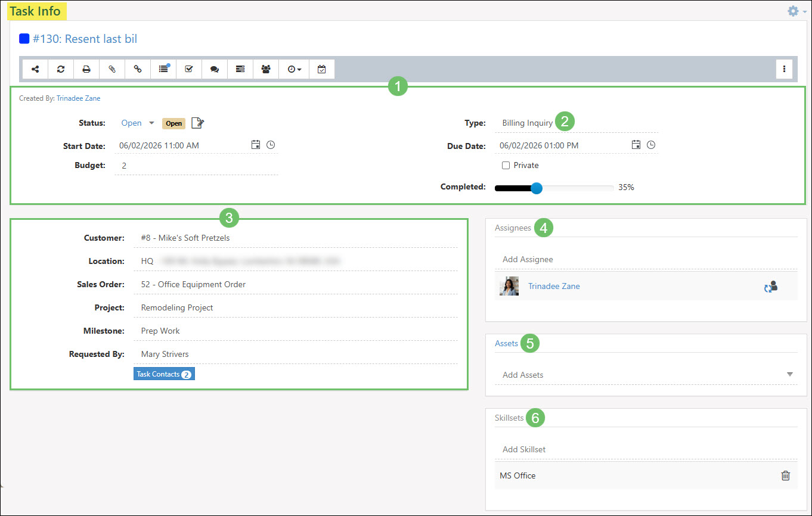Click the Customer Mike's Soft Pretzels field
812x516 pixels.
pyautogui.click(x=296, y=238)
